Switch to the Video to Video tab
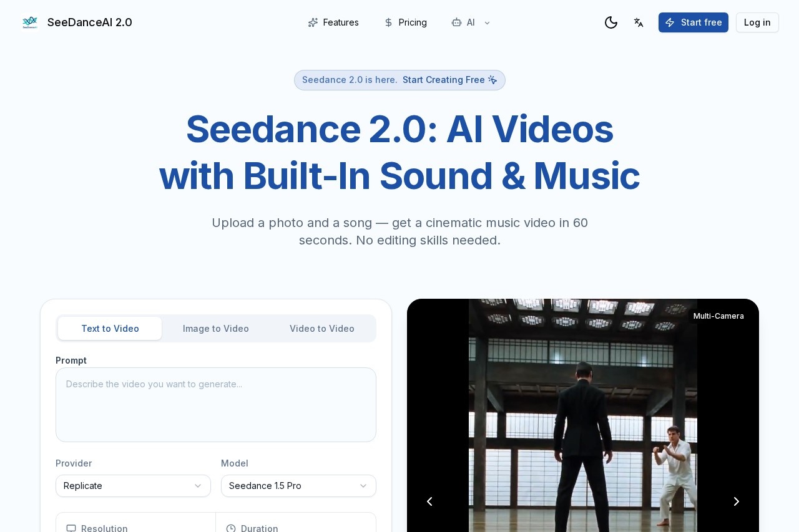The width and height of the screenshot is (799, 532). (x=322, y=329)
